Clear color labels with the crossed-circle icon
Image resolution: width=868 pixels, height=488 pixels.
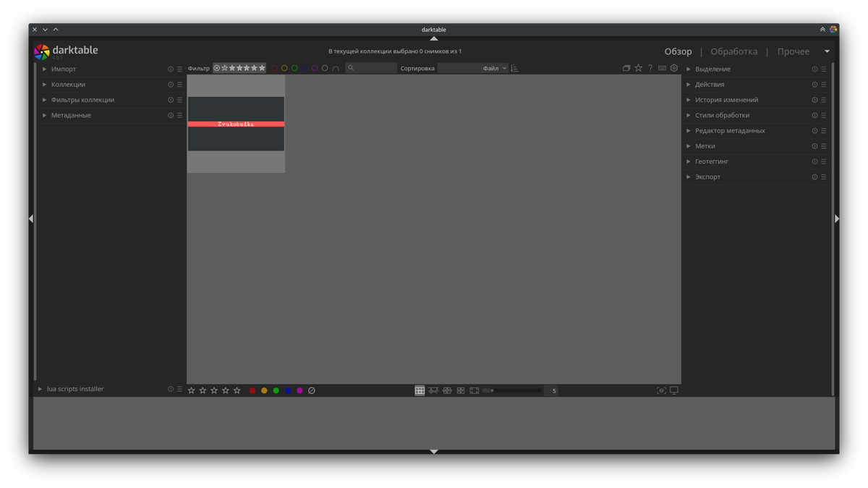[312, 390]
